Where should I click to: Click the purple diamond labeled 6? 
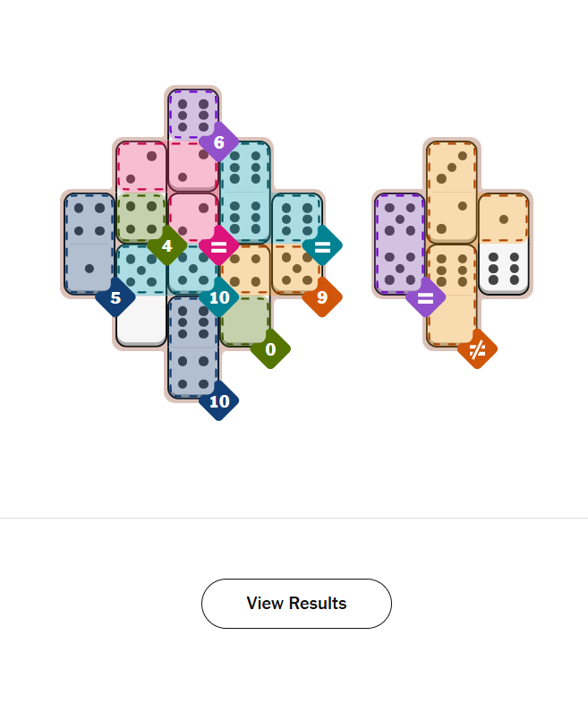coord(218,142)
